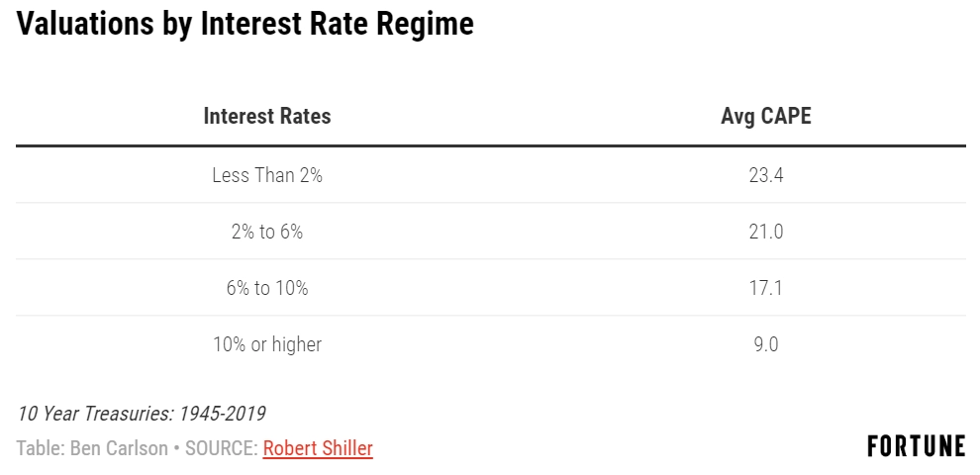The width and height of the screenshot is (980, 475).
Task: Select the 17.1 CAPE value
Action: point(765,288)
